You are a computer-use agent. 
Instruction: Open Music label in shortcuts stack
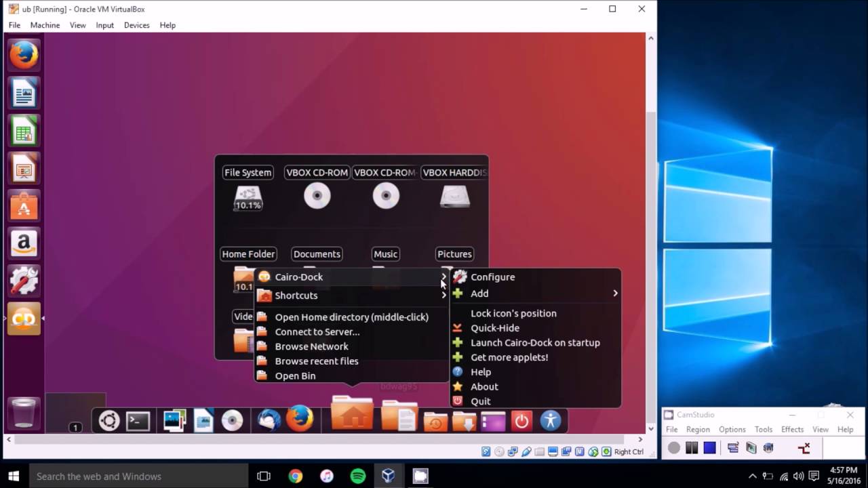click(x=385, y=254)
